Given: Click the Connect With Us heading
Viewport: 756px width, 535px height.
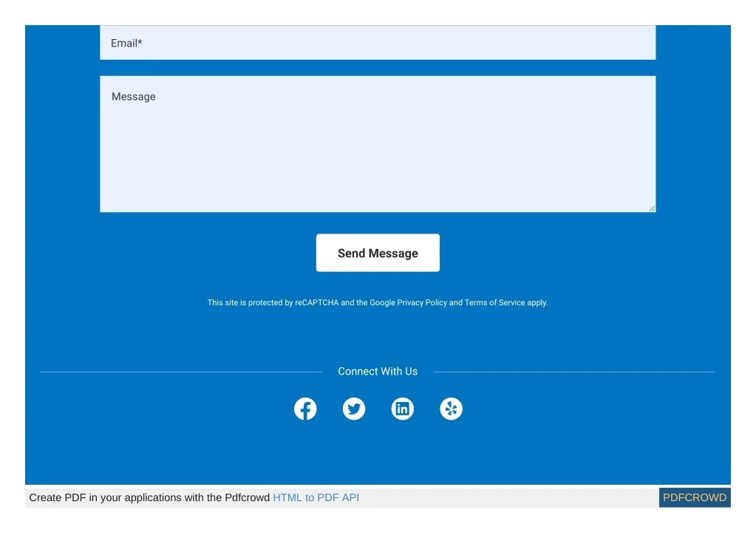Looking at the screenshot, I should (378, 372).
